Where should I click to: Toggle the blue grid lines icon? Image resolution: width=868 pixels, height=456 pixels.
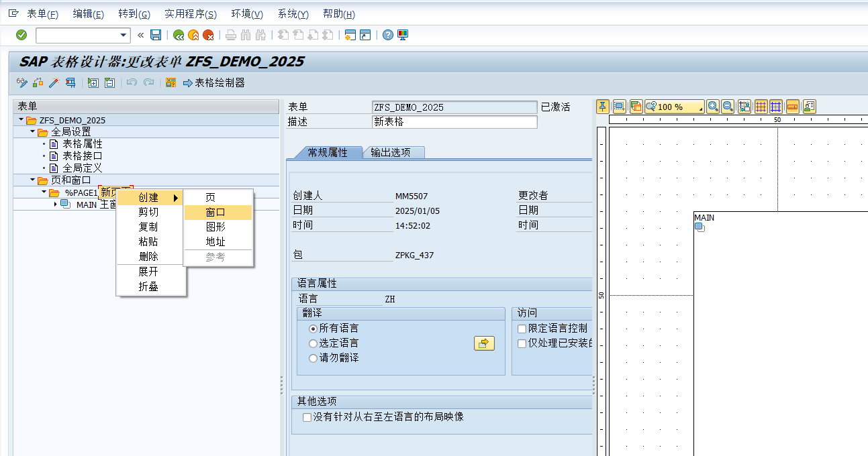(776, 107)
